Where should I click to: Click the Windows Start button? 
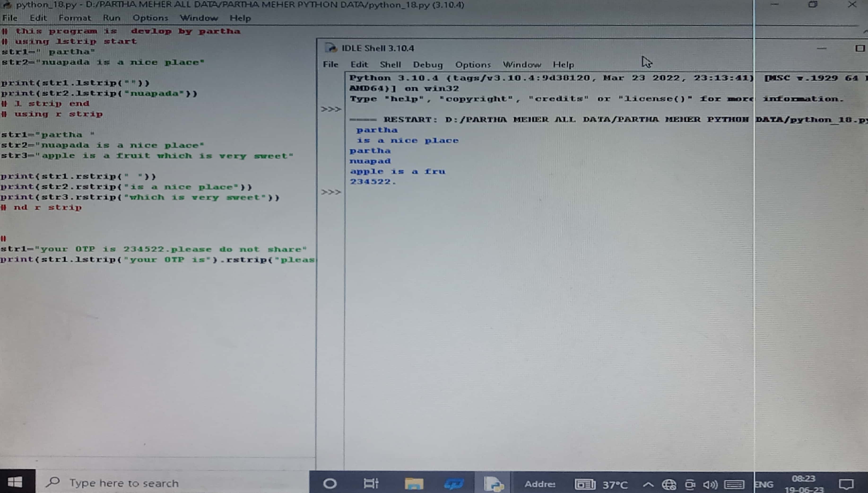15,482
